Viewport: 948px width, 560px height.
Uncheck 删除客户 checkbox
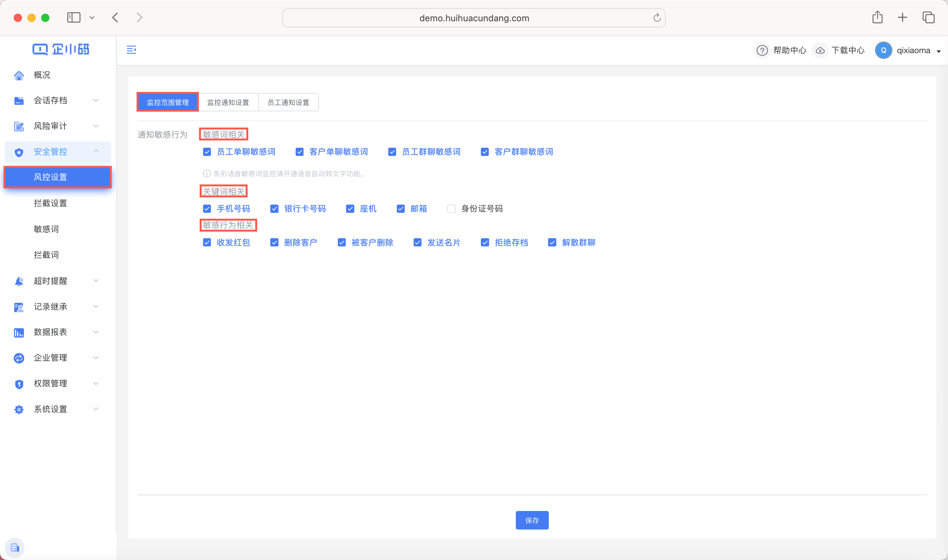pos(274,242)
